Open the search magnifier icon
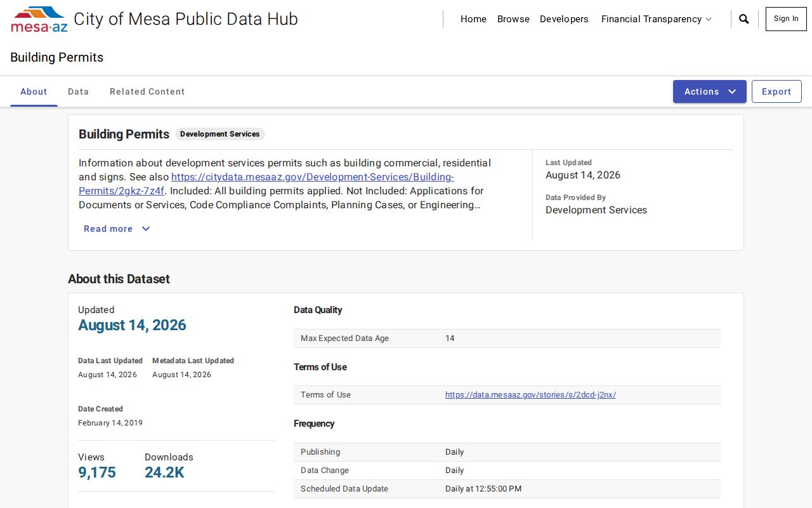This screenshot has height=508, width=812. point(744,19)
